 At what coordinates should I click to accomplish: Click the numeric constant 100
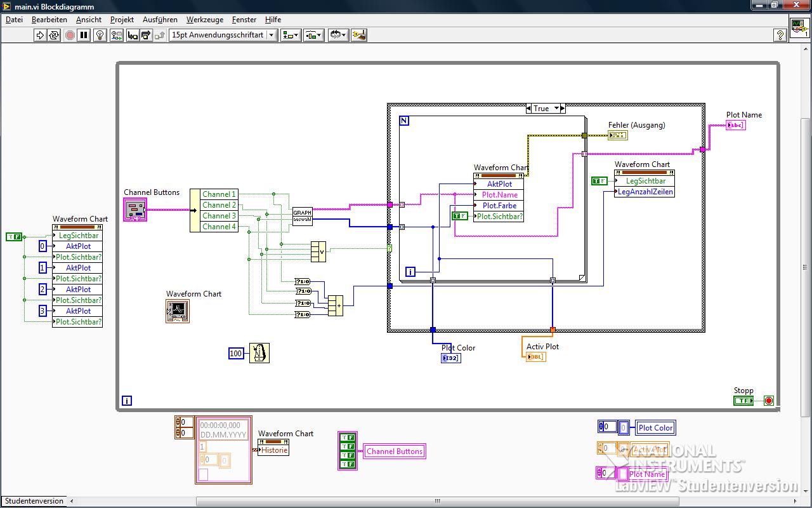click(236, 353)
